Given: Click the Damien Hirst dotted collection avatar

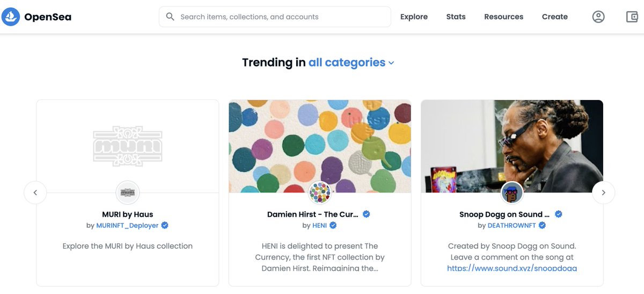Looking at the screenshot, I should point(320,192).
